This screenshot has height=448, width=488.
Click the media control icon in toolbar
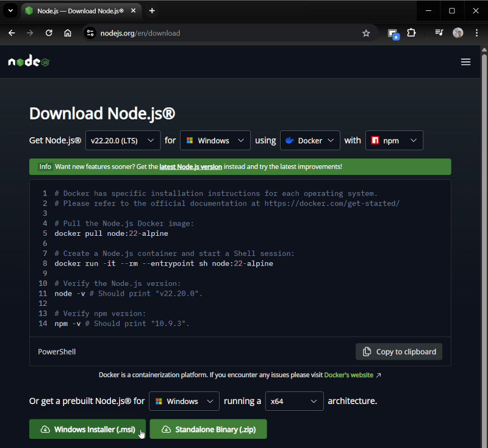(x=439, y=33)
